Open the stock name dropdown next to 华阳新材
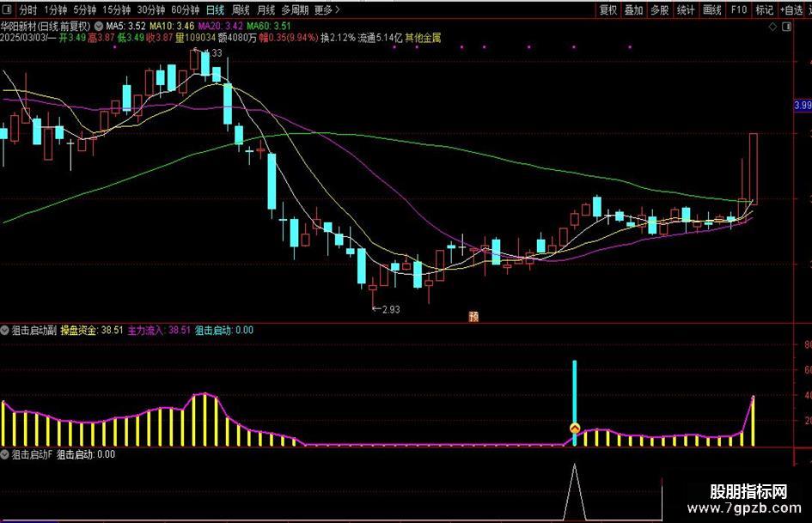This screenshot has height=523, width=812. coord(99,26)
